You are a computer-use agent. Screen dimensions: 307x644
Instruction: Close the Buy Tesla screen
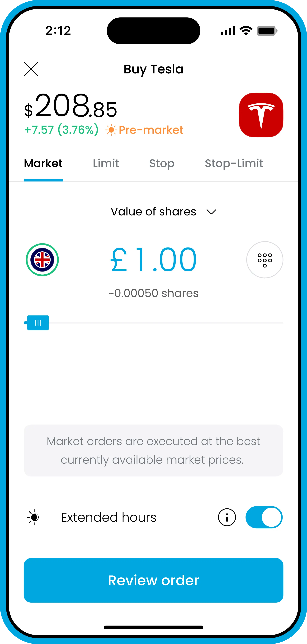(x=31, y=69)
